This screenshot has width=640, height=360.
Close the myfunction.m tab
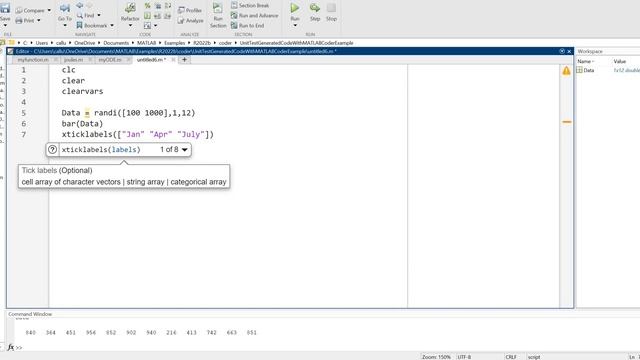[56, 60]
